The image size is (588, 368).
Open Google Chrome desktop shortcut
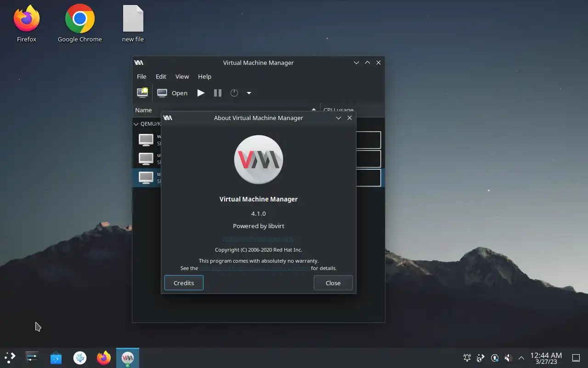pos(80,24)
